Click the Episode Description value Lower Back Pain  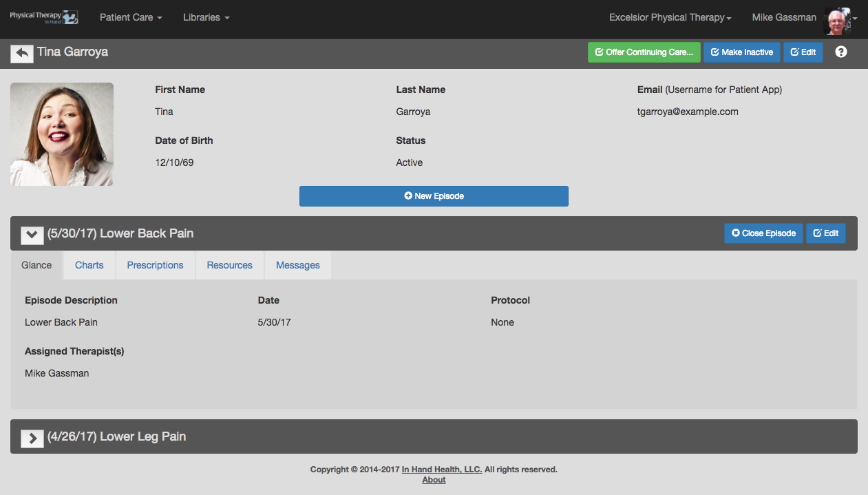pyautogui.click(x=61, y=322)
